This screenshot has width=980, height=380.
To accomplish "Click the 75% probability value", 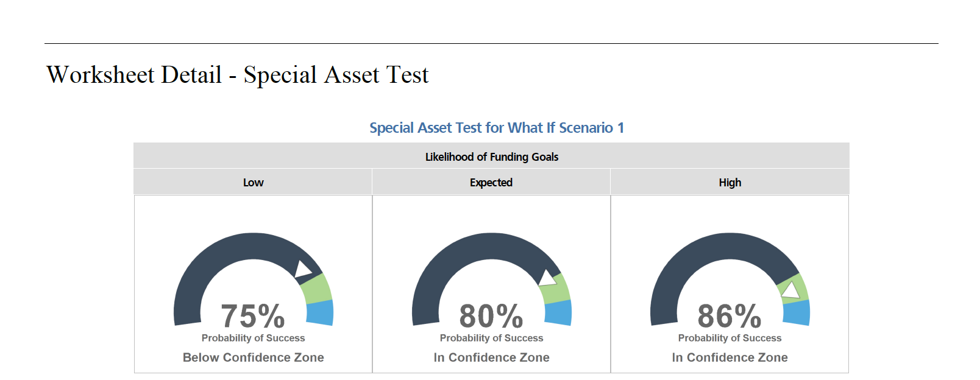I will (253, 316).
